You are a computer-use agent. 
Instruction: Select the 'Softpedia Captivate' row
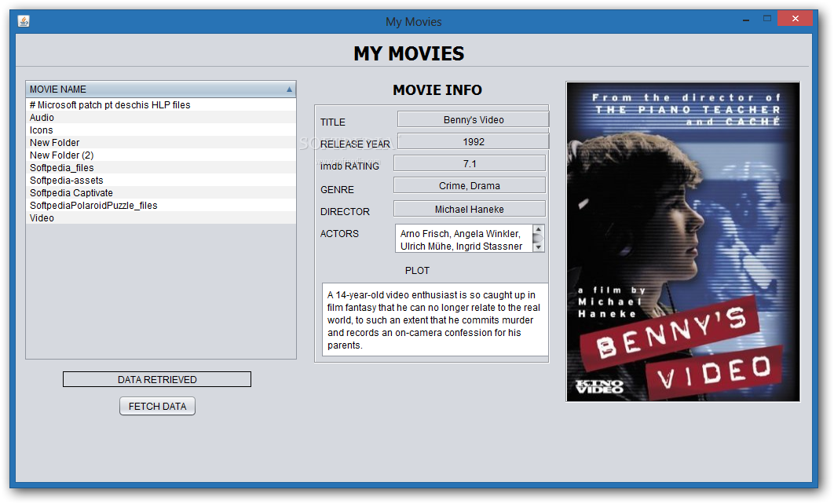[161, 192]
